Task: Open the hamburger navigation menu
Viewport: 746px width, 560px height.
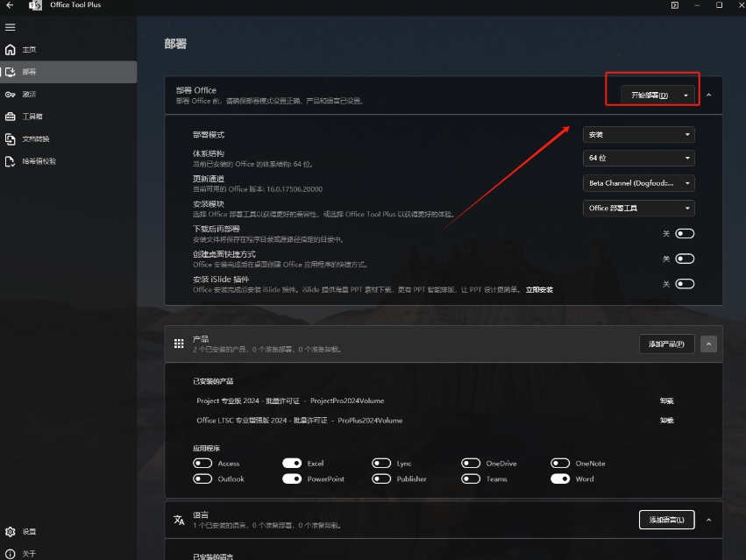Action: [10, 27]
